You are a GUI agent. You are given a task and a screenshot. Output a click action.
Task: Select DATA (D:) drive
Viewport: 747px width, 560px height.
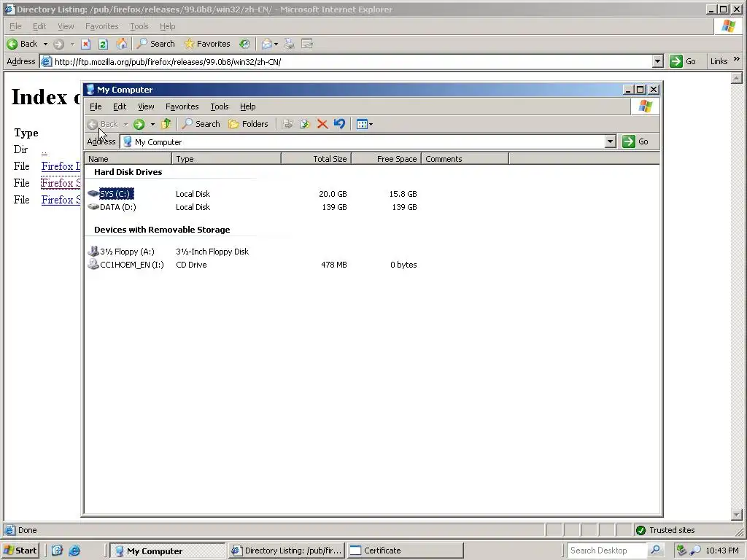112,207
